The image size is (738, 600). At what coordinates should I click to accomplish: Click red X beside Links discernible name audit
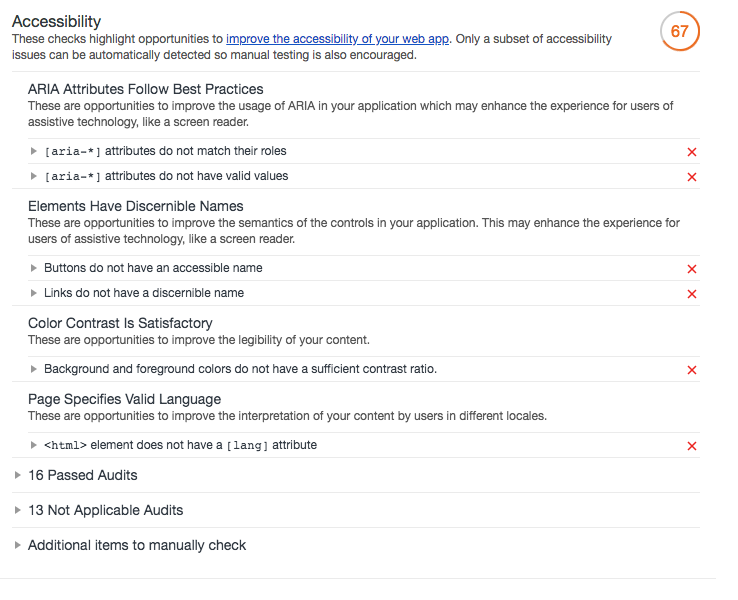692,294
